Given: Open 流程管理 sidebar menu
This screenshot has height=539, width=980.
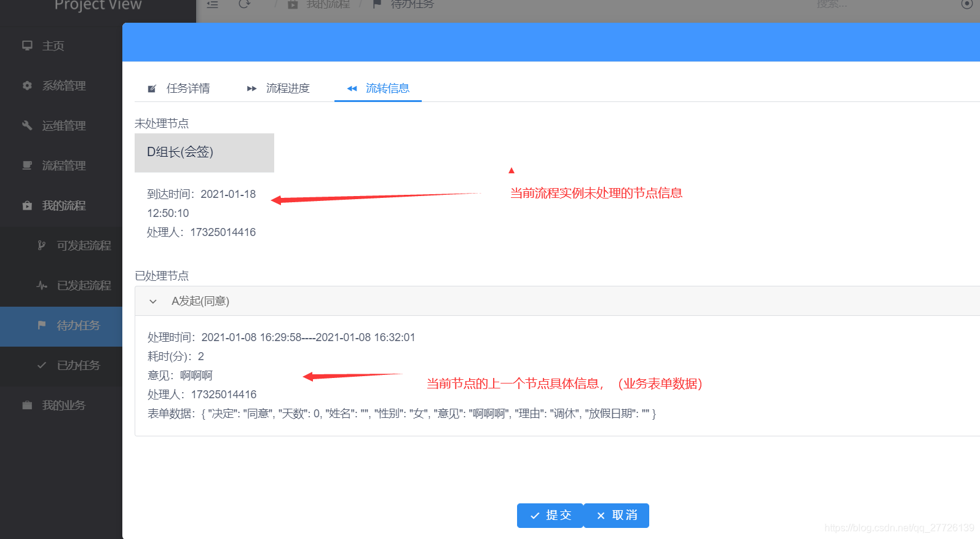Looking at the screenshot, I should point(61,166).
